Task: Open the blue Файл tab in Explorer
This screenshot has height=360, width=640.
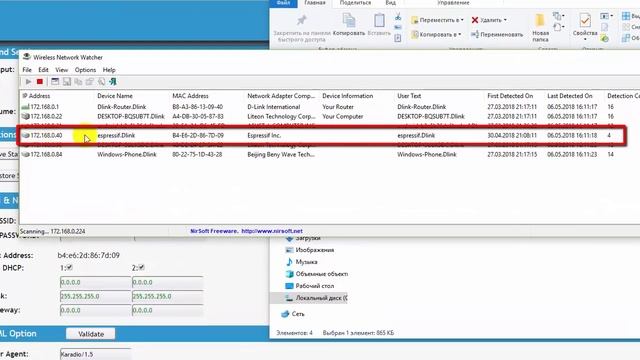Action: (283, 3)
